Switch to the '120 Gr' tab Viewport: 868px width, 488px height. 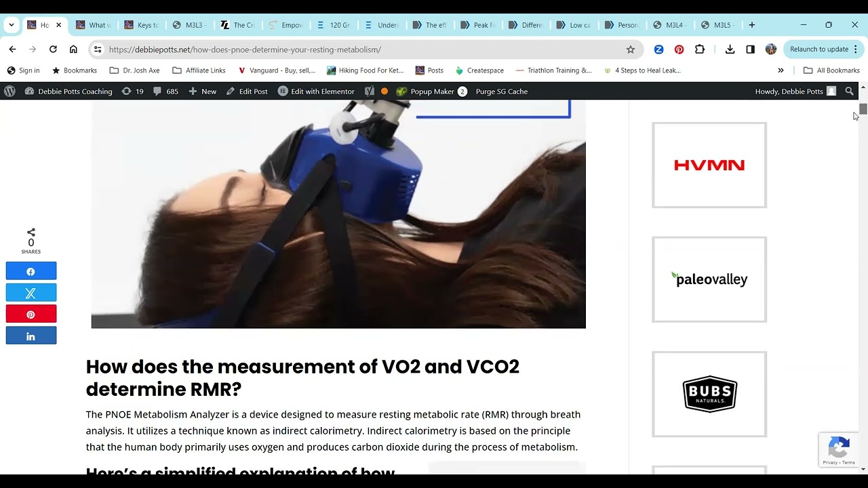click(x=334, y=25)
